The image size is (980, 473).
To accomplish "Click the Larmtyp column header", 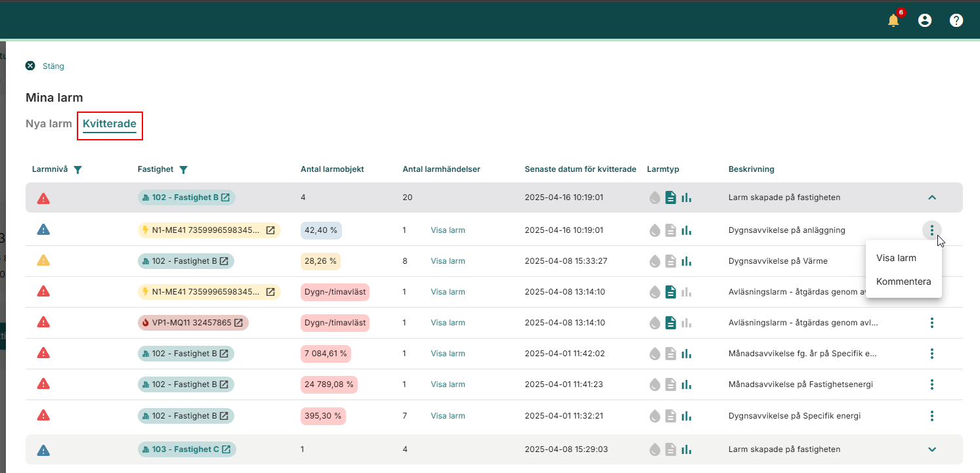I will (663, 169).
